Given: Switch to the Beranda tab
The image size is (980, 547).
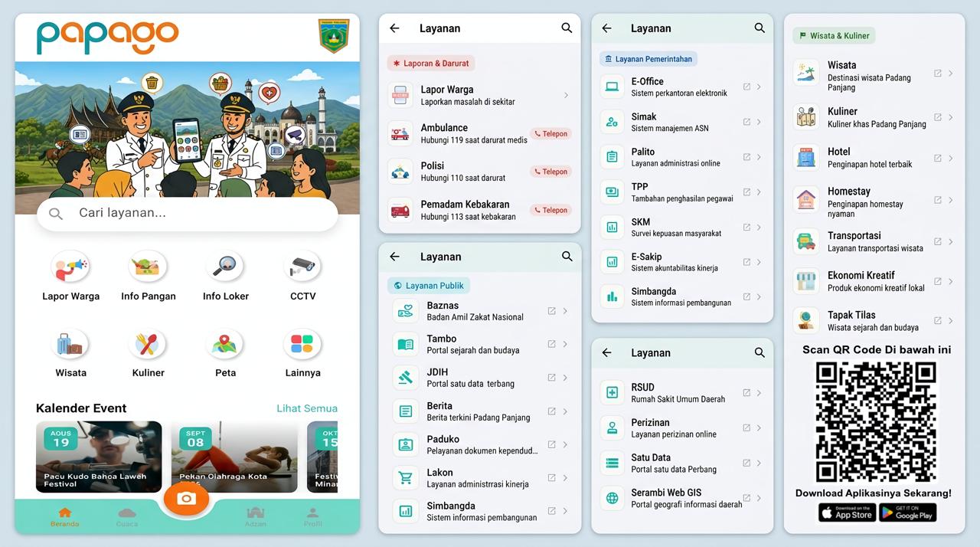Looking at the screenshot, I should [65, 517].
